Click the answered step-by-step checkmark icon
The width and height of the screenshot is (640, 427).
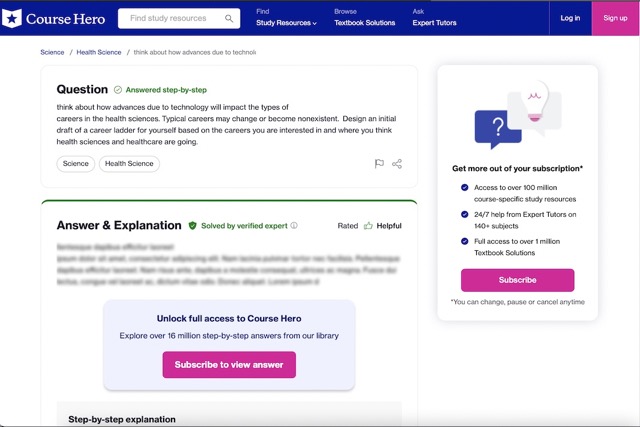pos(118,90)
